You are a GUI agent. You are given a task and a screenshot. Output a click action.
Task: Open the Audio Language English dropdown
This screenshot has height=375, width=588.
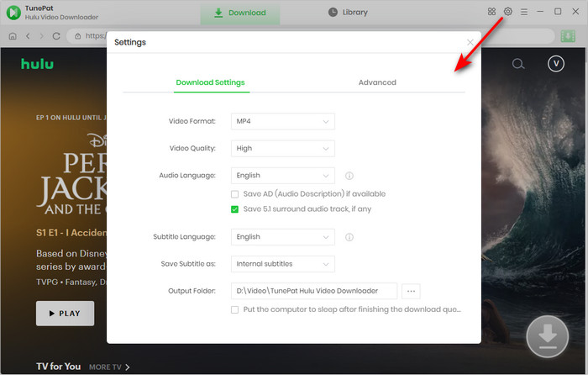[283, 175]
